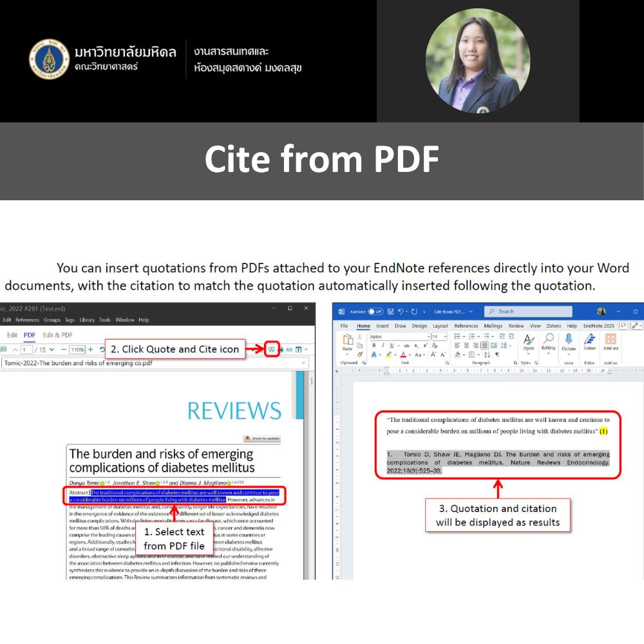Switch to the Edit & PDF tab
Viewport: 644px width, 644px height.
click(x=58, y=335)
